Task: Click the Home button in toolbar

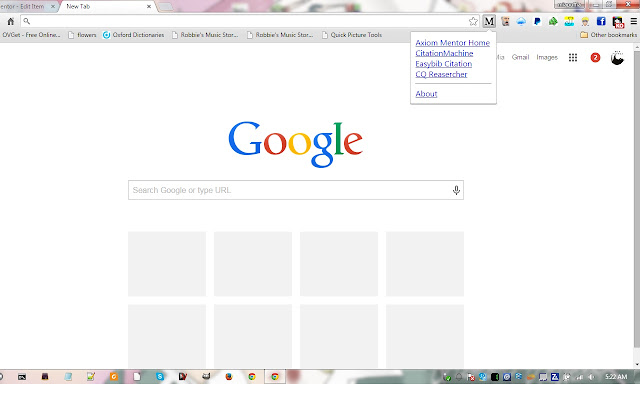Action: 11,21
